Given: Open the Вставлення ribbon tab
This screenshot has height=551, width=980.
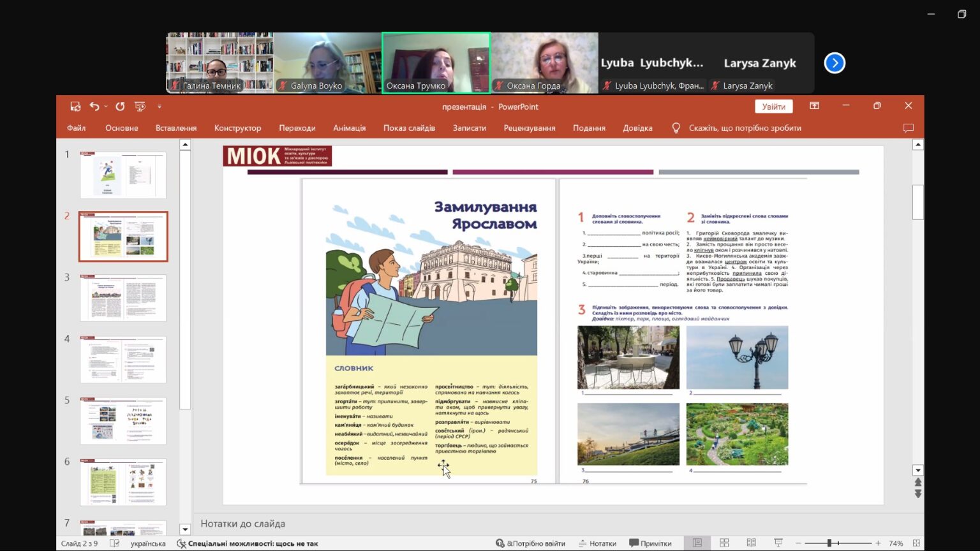Looking at the screenshot, I should click(176, 128).
